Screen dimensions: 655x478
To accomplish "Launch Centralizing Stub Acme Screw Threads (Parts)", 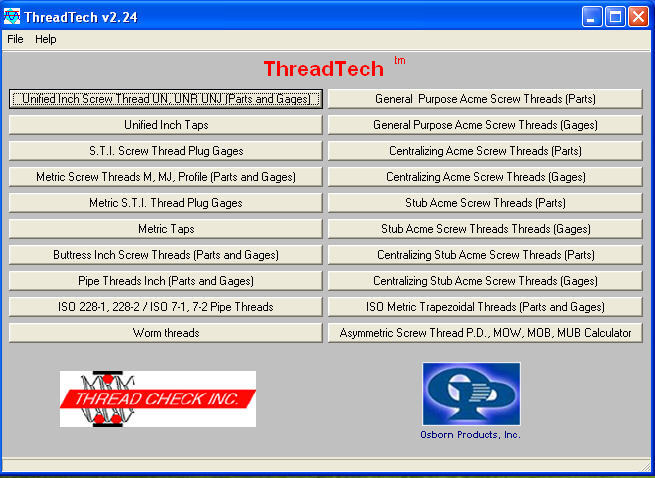I will (x=485, y=255).
